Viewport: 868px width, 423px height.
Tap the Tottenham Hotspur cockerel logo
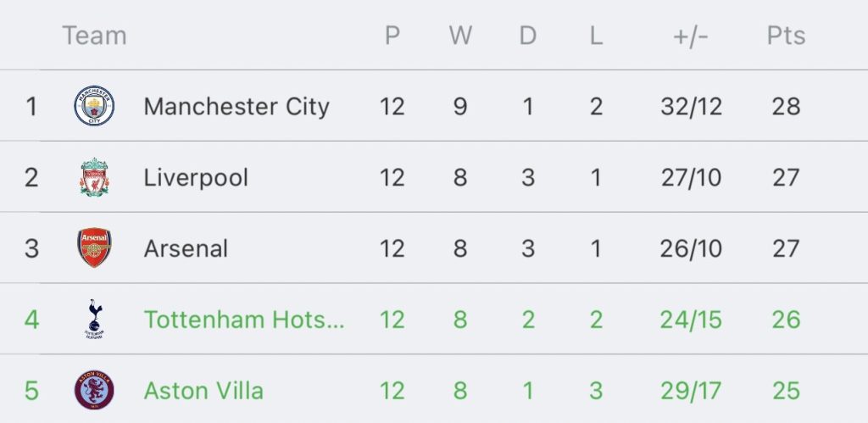click(94, 319)
